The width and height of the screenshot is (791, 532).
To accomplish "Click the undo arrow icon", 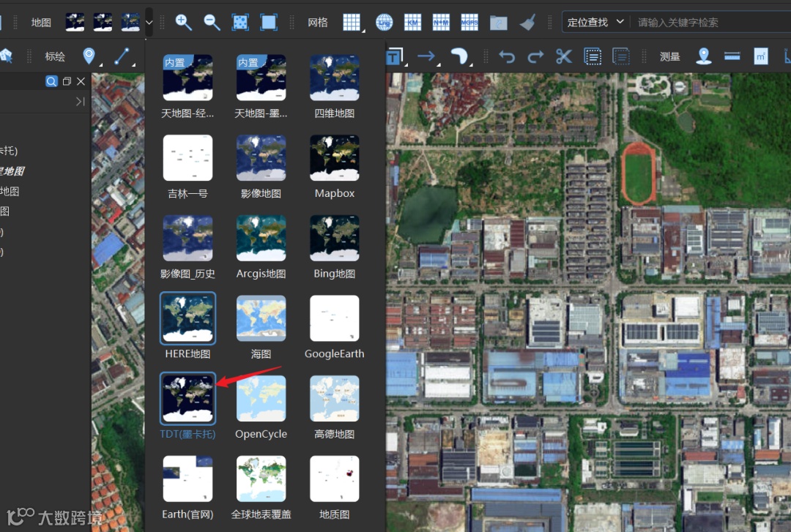I will pos(507,56).
